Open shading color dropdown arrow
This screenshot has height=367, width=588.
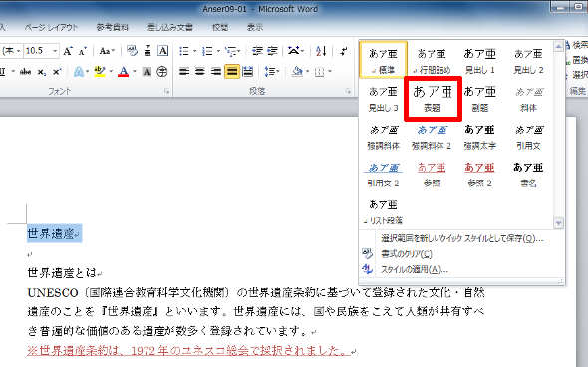[x=308, y=71]
